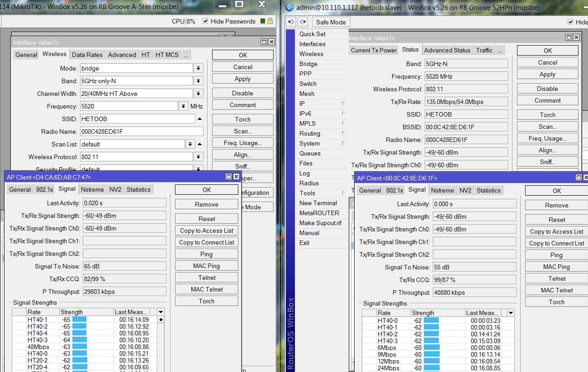Click the editable Radio Name field under SSID
Image resolution: width=588 pixels, height=372 pixels.
point(142,132)
